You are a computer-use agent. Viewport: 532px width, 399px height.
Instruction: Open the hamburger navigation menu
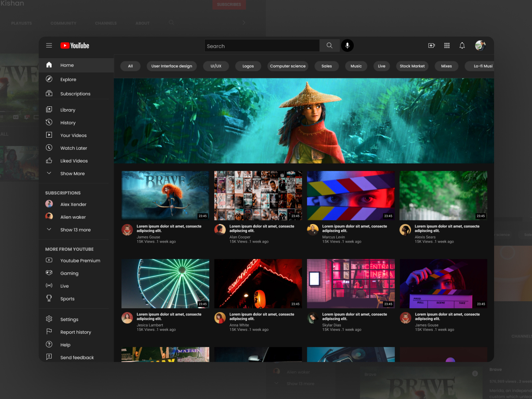49,45
